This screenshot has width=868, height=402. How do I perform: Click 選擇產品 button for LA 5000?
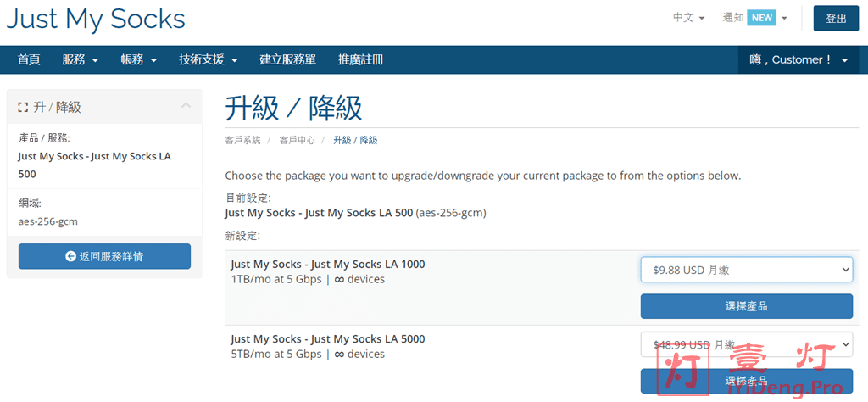click(x=746, y=381)
